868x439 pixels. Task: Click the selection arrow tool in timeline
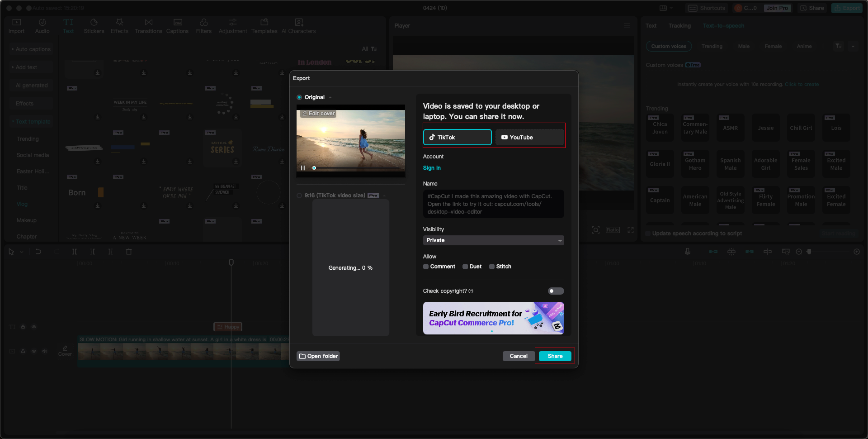(11, 252)
